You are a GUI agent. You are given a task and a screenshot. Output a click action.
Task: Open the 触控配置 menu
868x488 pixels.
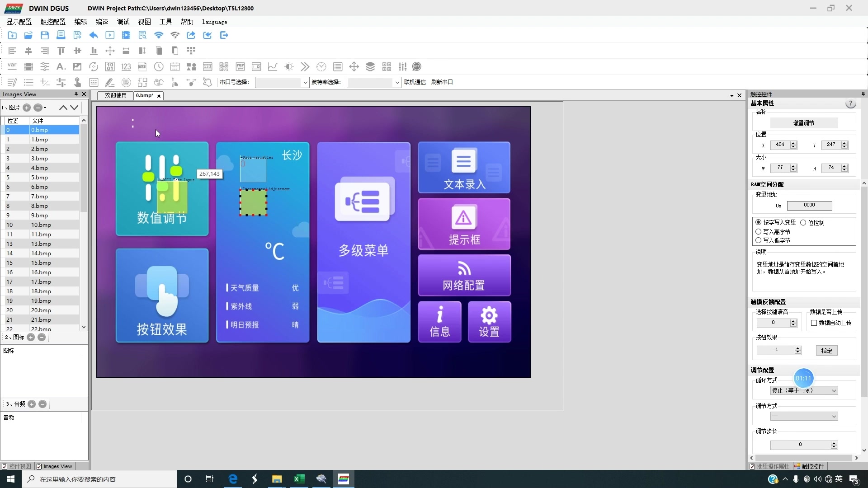[53, 22]
